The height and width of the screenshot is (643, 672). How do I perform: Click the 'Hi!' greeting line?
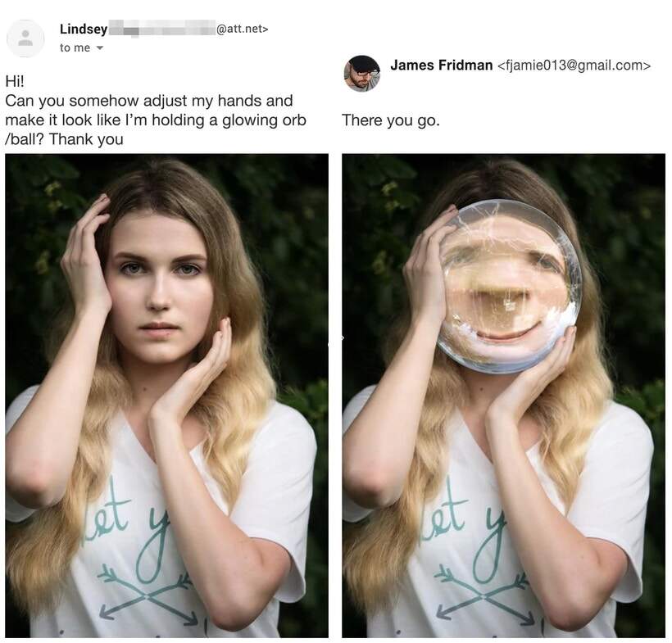point(15,80)
